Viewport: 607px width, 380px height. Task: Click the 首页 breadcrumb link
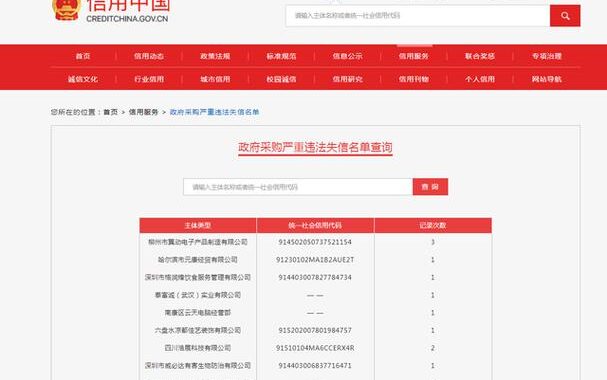tap(110, 112)
